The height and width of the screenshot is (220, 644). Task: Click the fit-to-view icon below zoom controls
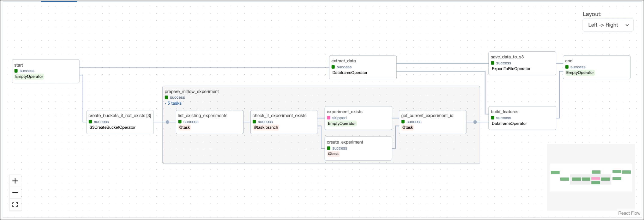coord(15,204)
